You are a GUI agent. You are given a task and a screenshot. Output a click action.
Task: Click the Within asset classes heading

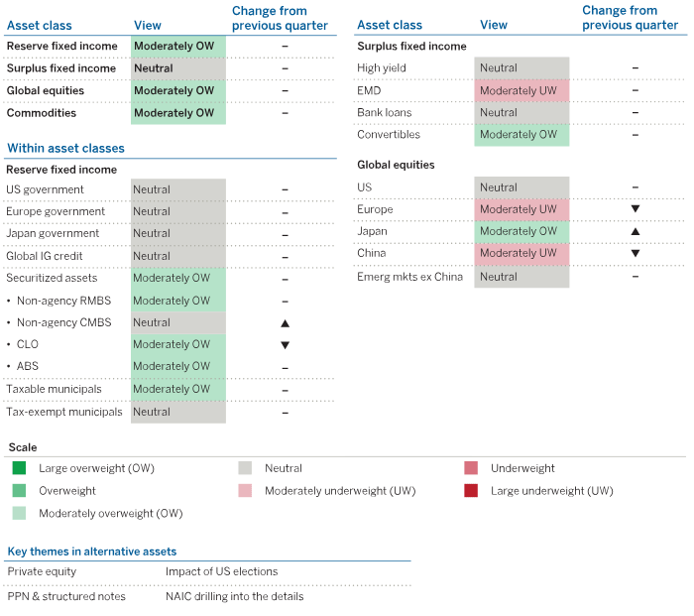65,149
